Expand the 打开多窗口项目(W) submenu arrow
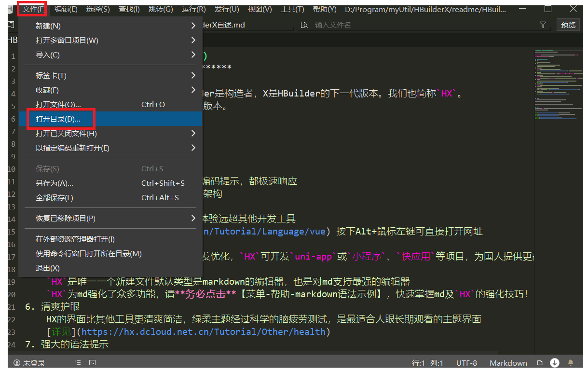 (x=193, y=40)
